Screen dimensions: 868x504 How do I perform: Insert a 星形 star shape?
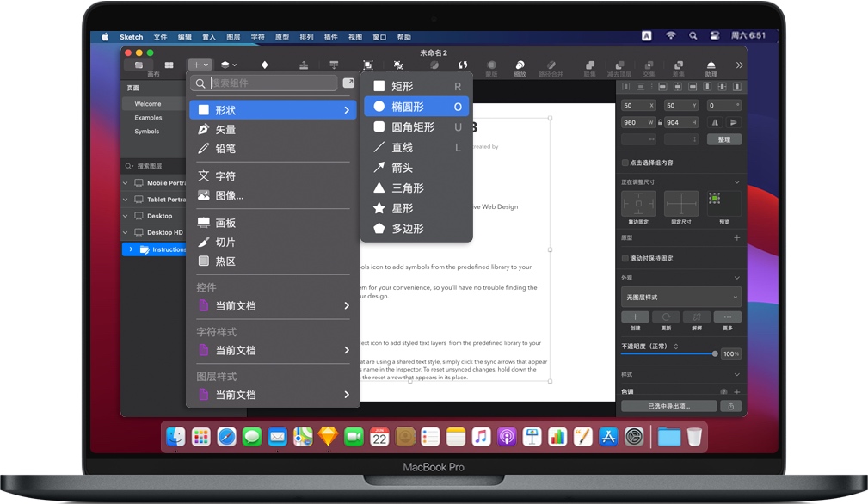click(x=416, y=209)
